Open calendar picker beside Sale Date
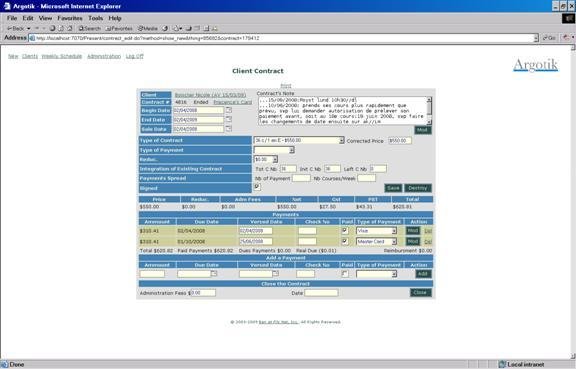Image resolution: width=576 pixels, height=369 pixels. (x=228, y=129)
